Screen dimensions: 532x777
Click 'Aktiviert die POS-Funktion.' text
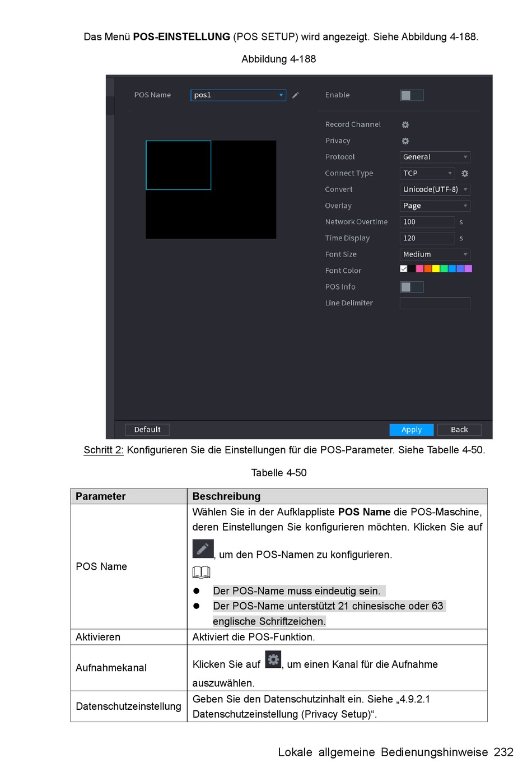point(254,637)
